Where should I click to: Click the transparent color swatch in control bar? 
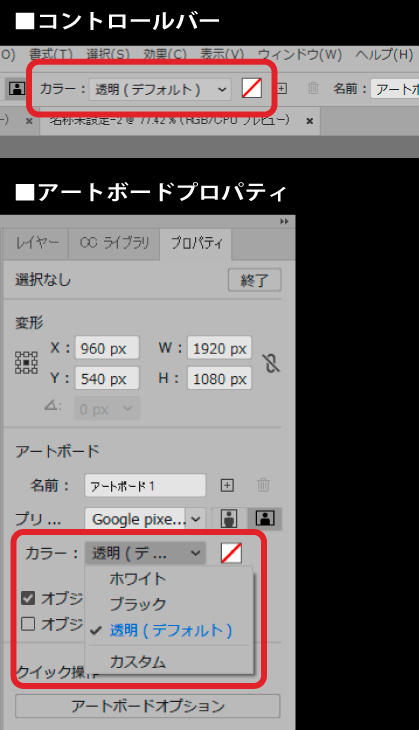point(252,88)
